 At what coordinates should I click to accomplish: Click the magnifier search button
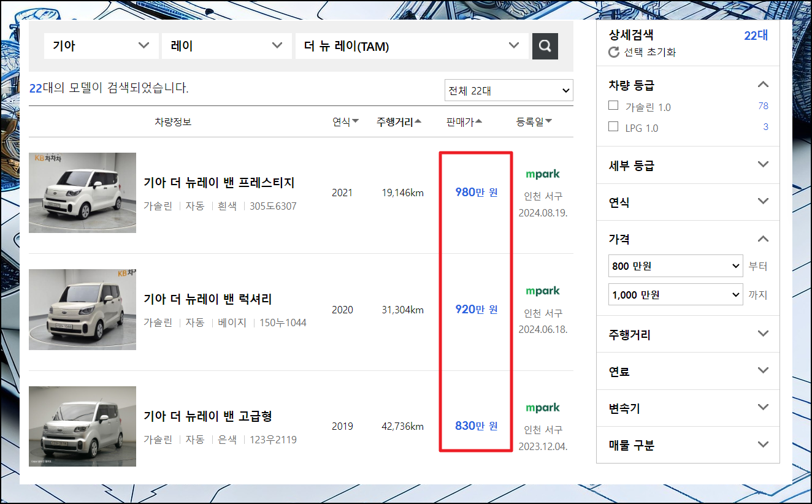[545, 46]
